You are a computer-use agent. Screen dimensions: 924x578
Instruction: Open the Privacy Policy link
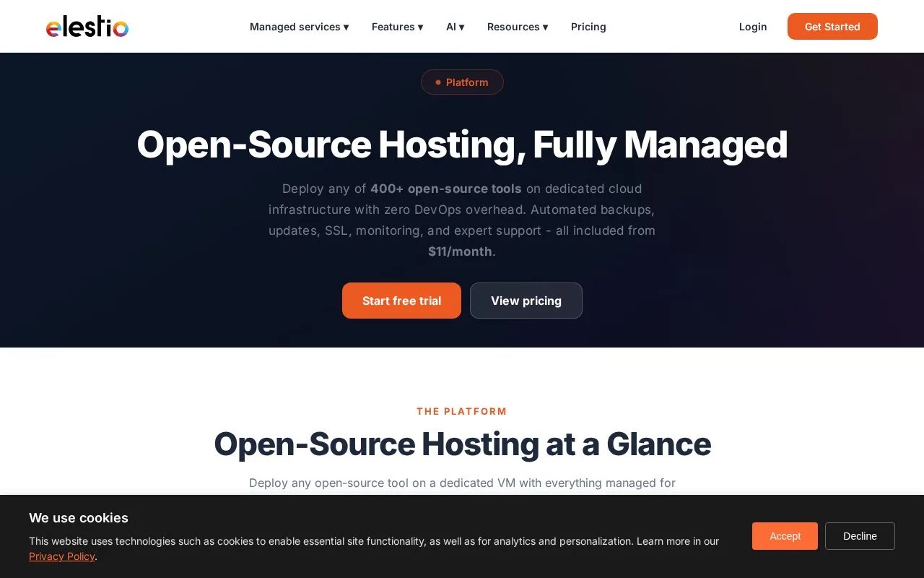61,556
